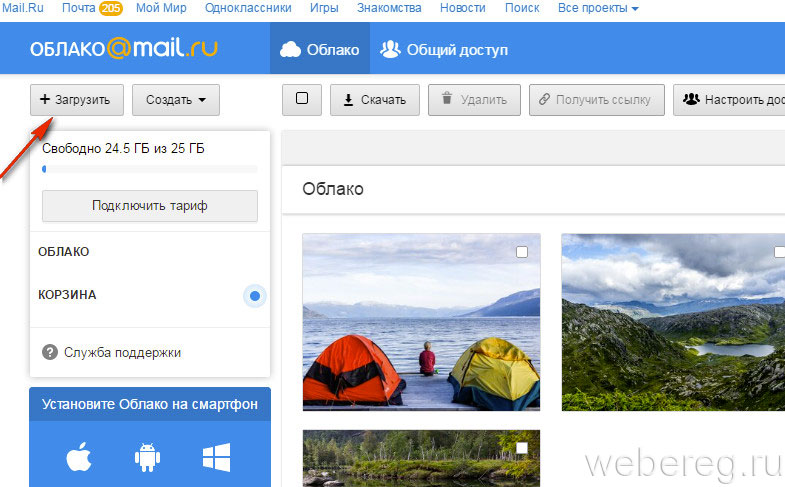Select ОБЛАКО in the sidebar
Screen dimensions: 785x487
(64, 251)
